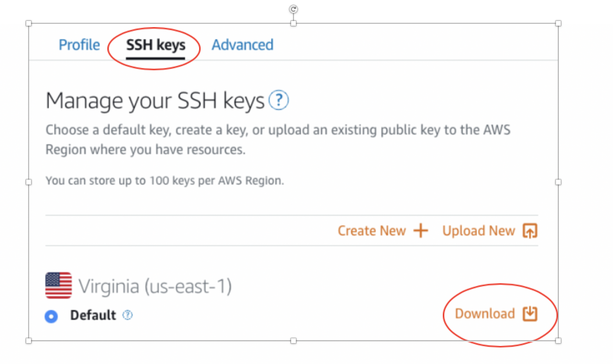Click the bottom-left corner resize handle
This screenshot has width=613, height=364.
coord(29,340)
